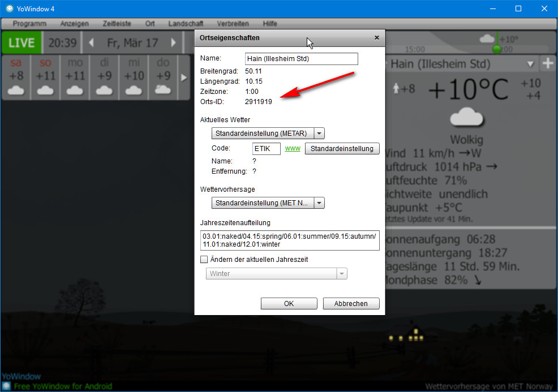Go to next day arrow
558x392 pixels.
click(x=174, y=43)
